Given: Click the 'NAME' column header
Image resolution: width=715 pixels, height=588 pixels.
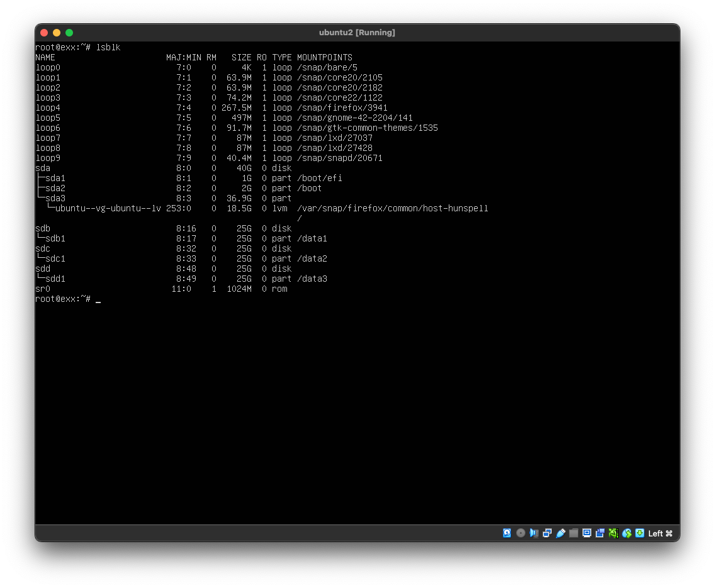Looking at the screenshot, I should coord(45,57).
